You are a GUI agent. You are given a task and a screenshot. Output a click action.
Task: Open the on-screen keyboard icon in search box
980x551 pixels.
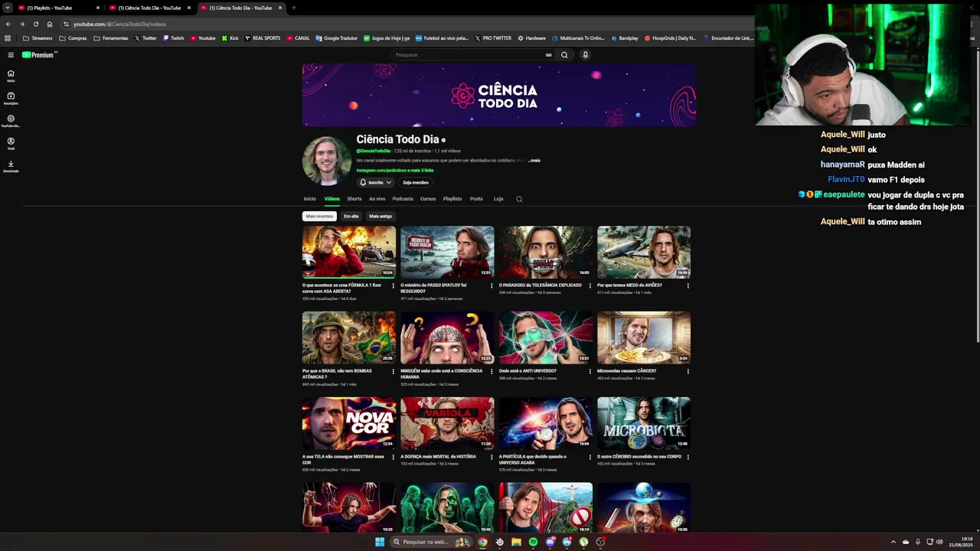click(x=548, y=55)
